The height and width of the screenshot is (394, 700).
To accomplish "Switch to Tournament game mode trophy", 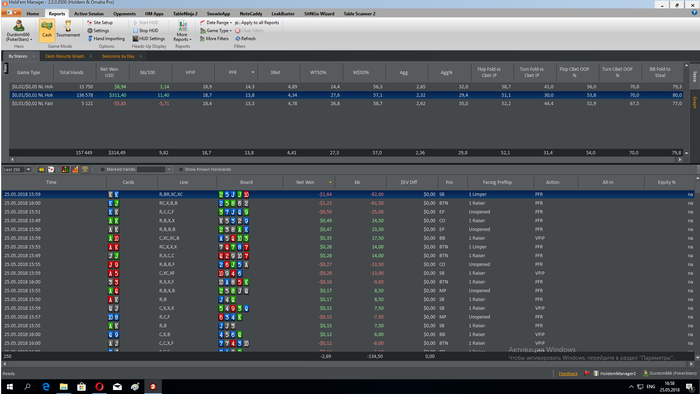I will tap(68, 29).
